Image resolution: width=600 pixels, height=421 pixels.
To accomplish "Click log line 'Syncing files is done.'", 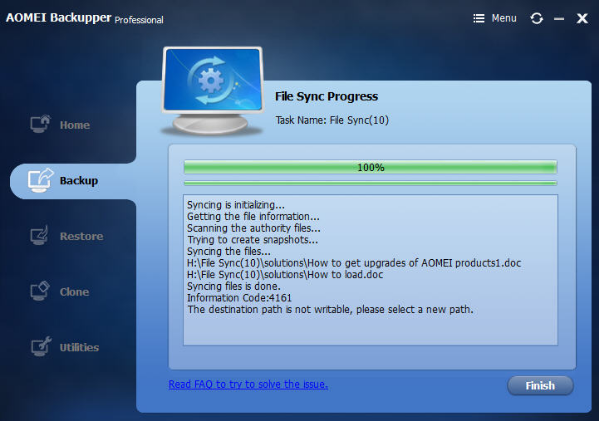I will pyautogui.click(x=233, y=286).
